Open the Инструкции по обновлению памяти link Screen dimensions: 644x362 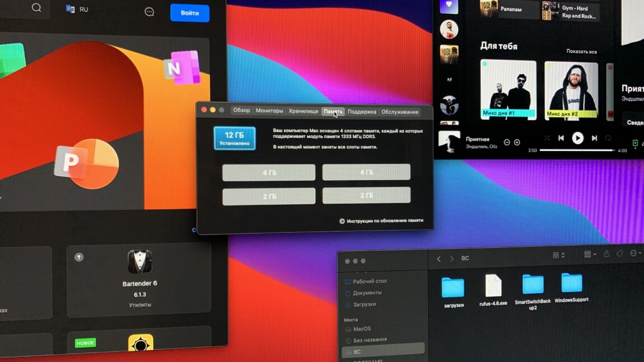(384, 221)
